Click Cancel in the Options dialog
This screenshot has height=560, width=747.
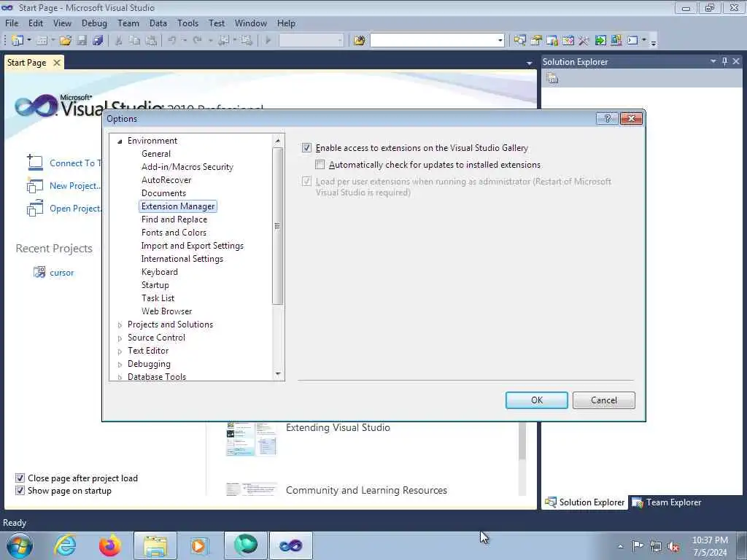[x=603, y=400]
